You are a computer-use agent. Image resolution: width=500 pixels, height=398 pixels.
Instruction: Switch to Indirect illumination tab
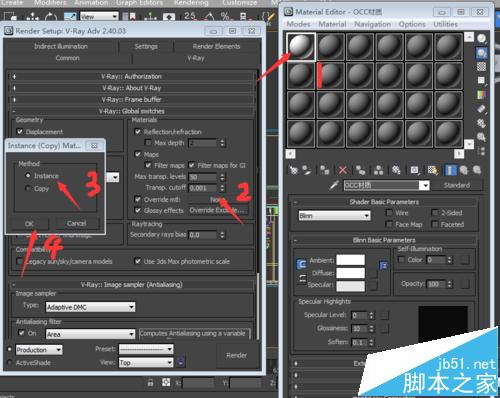tap(61, 46)
